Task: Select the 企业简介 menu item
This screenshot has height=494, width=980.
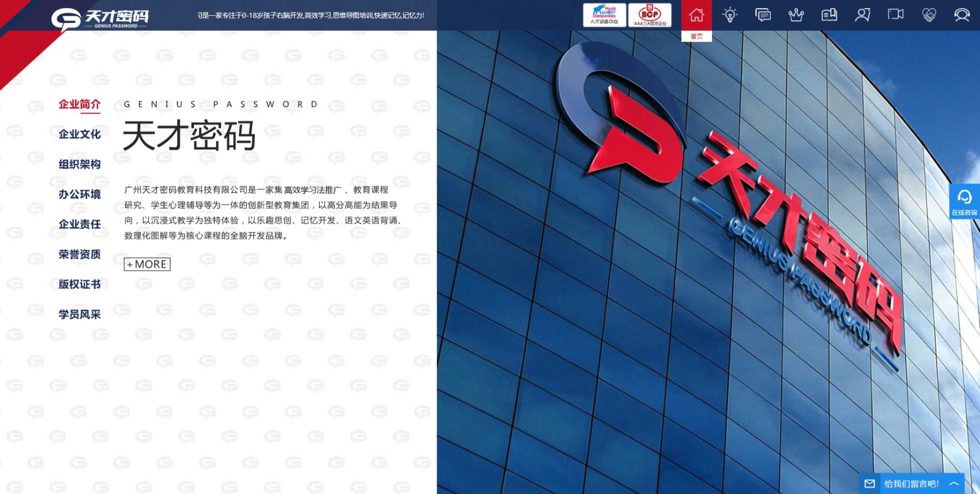Action: coord(79,104)
